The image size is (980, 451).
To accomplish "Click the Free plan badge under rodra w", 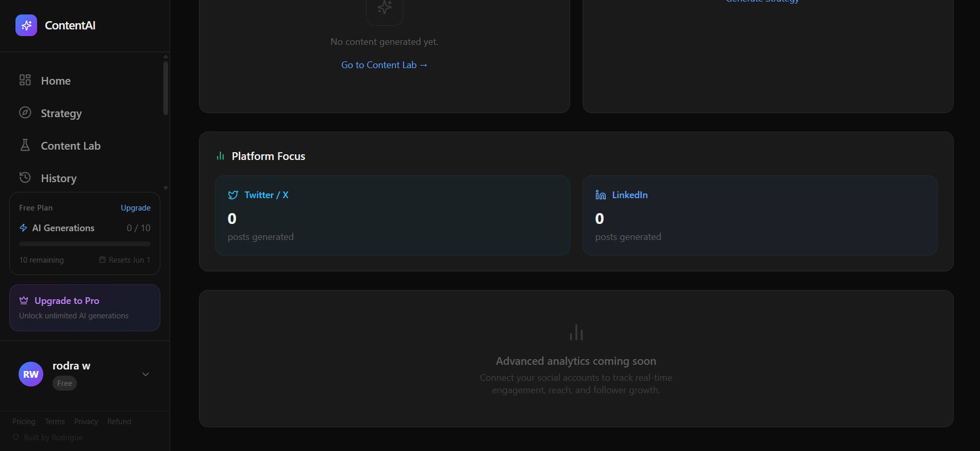I will [x=64, y=383].
